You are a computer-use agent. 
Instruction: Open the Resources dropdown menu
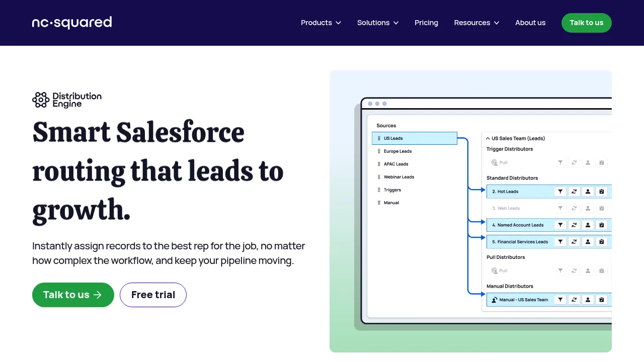pos(476,23)
